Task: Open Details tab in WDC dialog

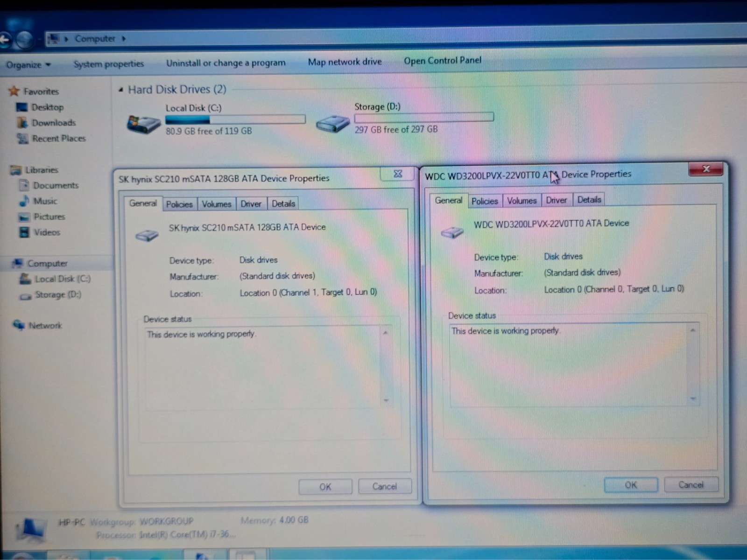Action: 589,200
